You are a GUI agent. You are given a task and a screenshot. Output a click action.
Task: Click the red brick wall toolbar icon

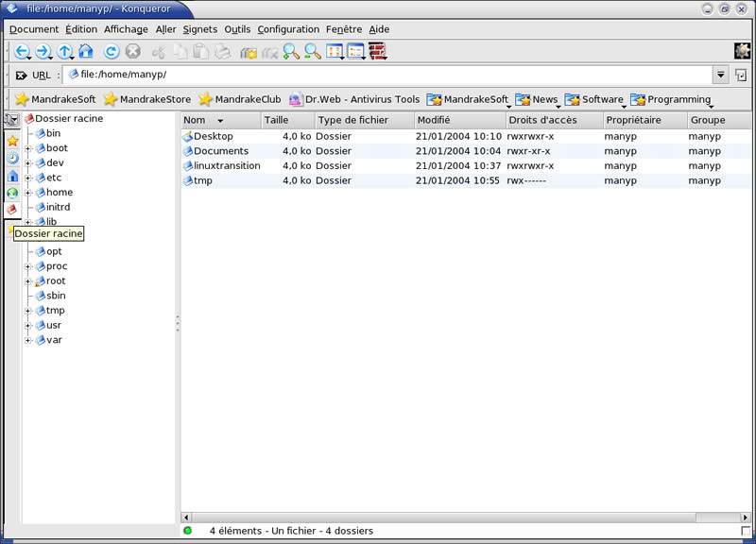tap(377, 51)
